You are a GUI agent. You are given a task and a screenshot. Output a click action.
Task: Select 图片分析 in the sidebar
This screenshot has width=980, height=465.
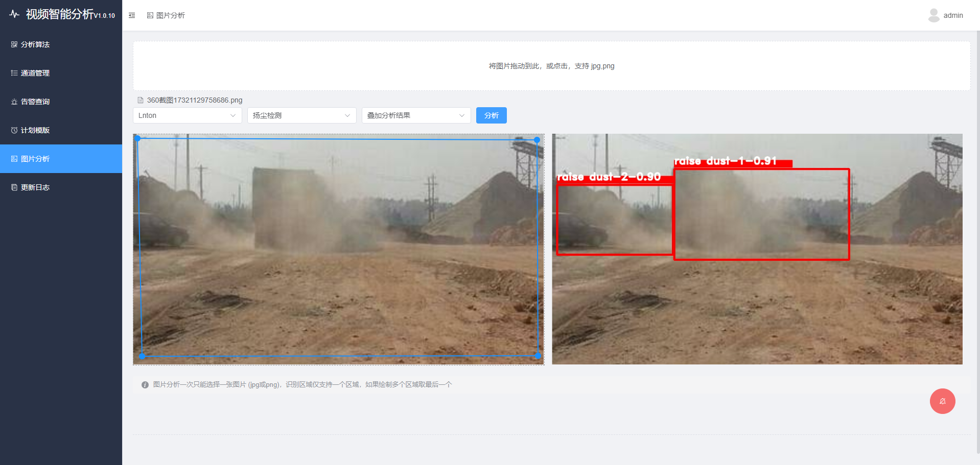click(61, 159)
